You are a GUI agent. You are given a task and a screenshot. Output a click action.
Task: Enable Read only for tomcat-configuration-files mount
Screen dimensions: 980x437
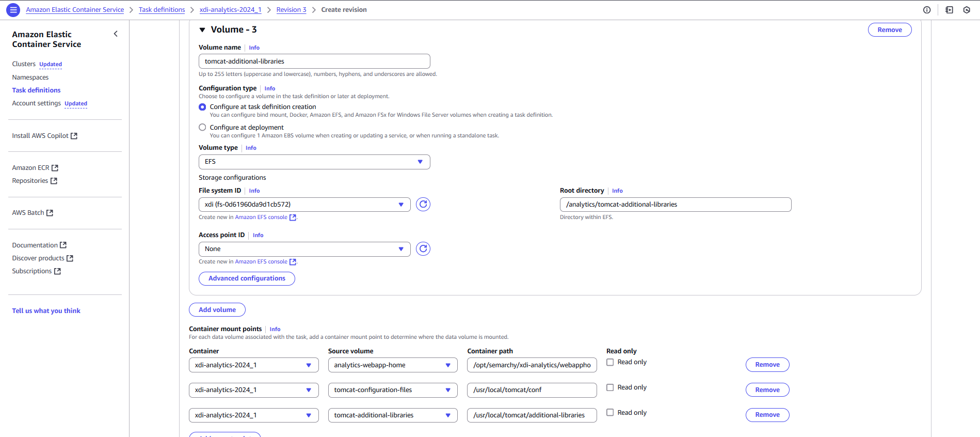[610, 387]
